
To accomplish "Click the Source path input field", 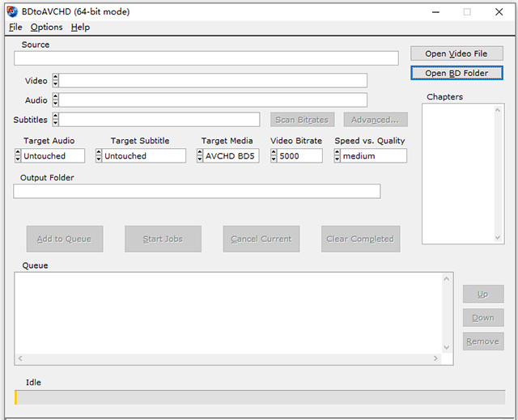I will [x=206, y=58].
